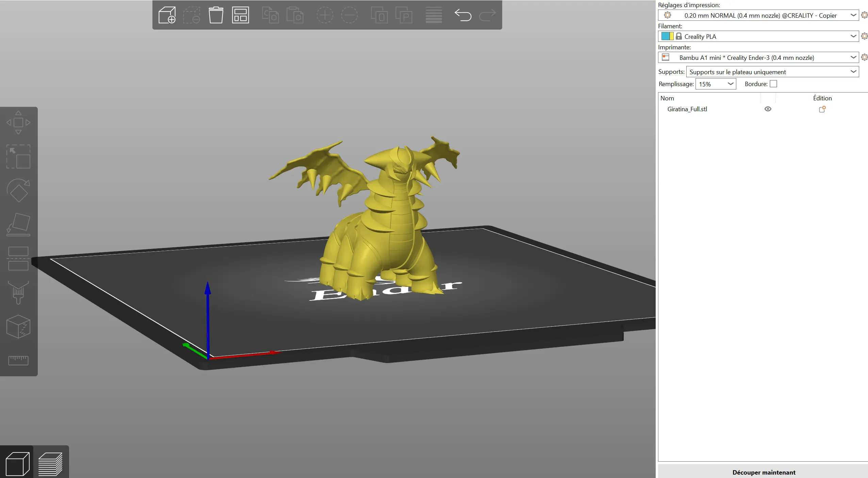Open filament settings gear beside Creality PLA
Image resolution: width=868 pixels, height=478 pixels.
[x=864, y=36]
